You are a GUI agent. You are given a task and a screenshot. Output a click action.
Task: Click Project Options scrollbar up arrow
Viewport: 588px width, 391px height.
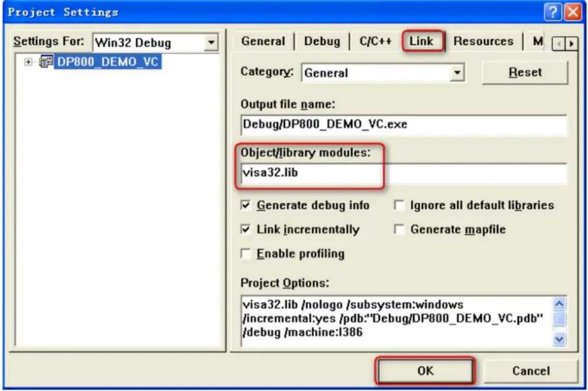[559, 304]
